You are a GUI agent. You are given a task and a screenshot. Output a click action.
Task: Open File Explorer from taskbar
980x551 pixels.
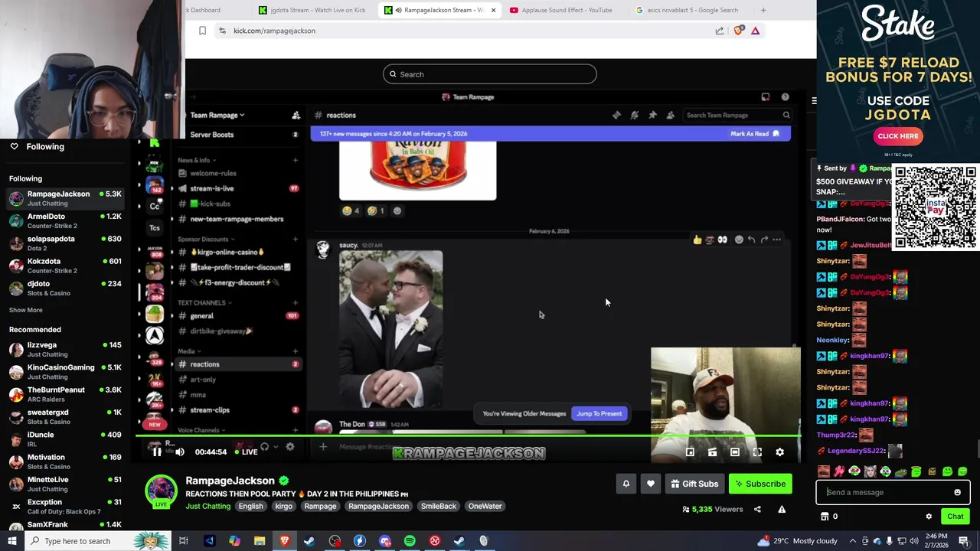[x=260, y=541]
